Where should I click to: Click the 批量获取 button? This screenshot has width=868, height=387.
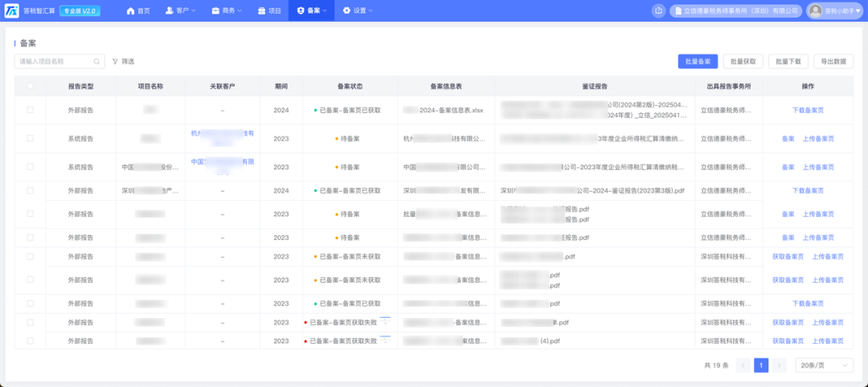coord(743,61)
